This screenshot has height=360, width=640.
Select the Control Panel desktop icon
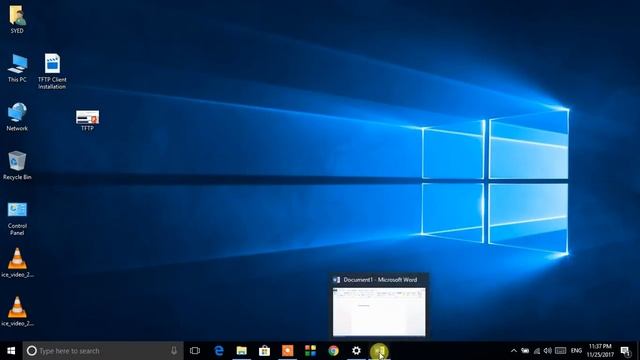pyautogui.click(x=17, y=218)
